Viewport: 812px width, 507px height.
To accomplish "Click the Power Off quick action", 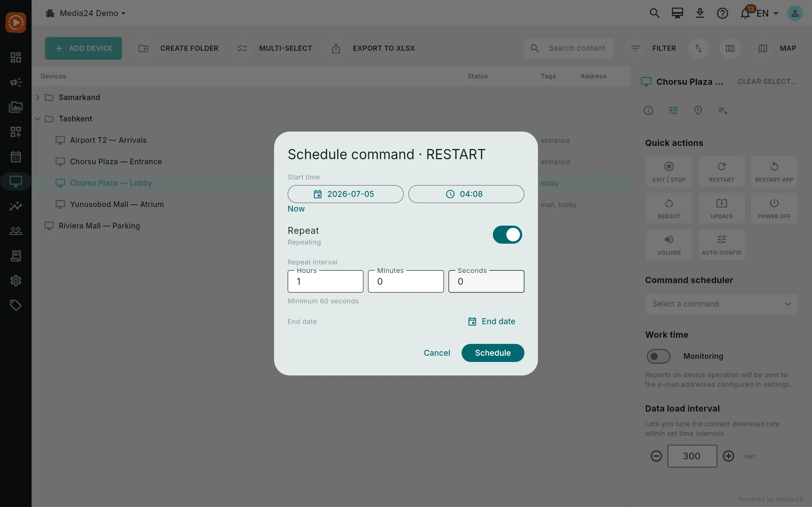I will [x=774, y=208].
